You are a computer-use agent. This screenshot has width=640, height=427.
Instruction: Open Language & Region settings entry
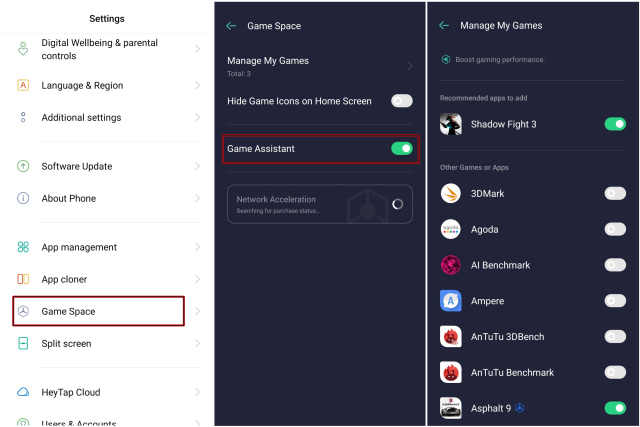click(x=107, y=85)
